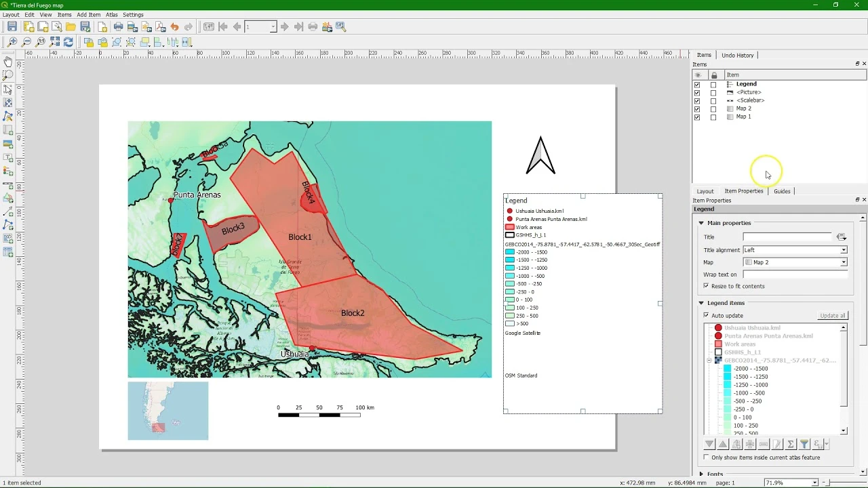Click the Save Project icon
The image size is (868, 488).
coord(12,27)
